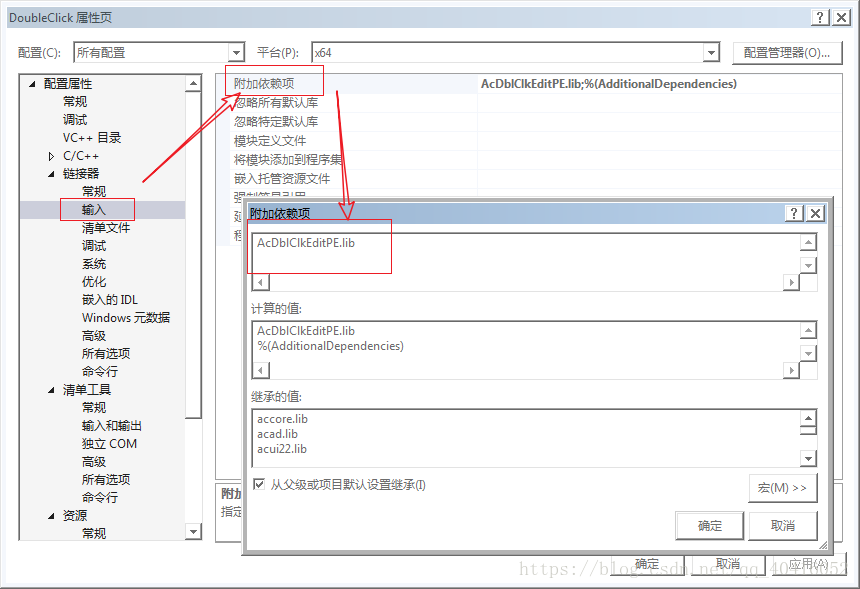
Task: Collapse the 清单工具 tree node
Action: coord(51,390)
